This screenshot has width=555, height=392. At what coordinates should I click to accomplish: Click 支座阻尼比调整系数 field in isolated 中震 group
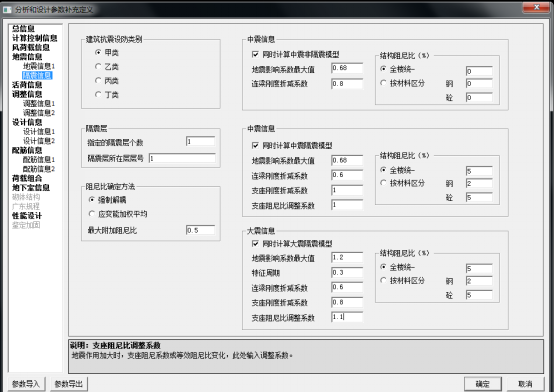coord(347,205)
